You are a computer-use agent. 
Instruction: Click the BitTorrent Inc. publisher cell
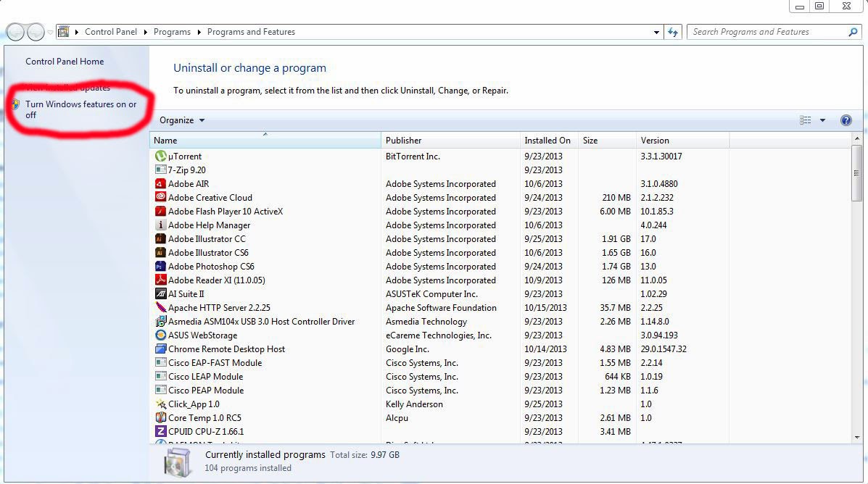[x=413, y=157]
